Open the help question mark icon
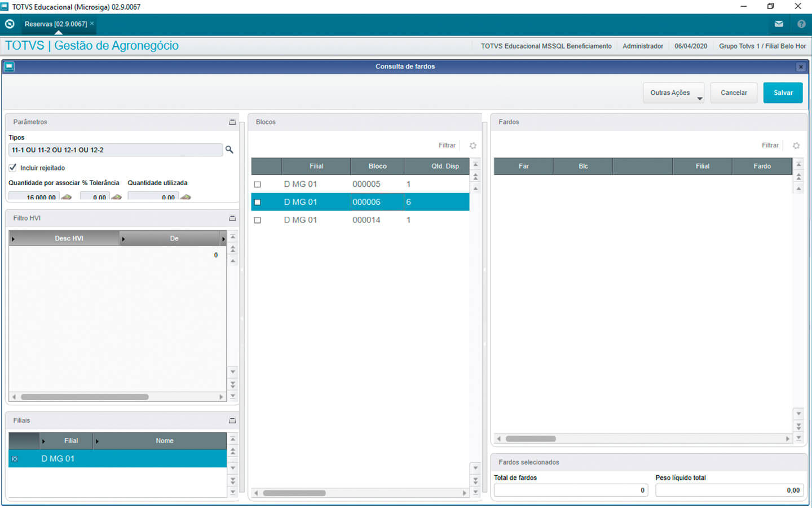The image size is (812, 508). pyautogui.click(x=801, y=24)
